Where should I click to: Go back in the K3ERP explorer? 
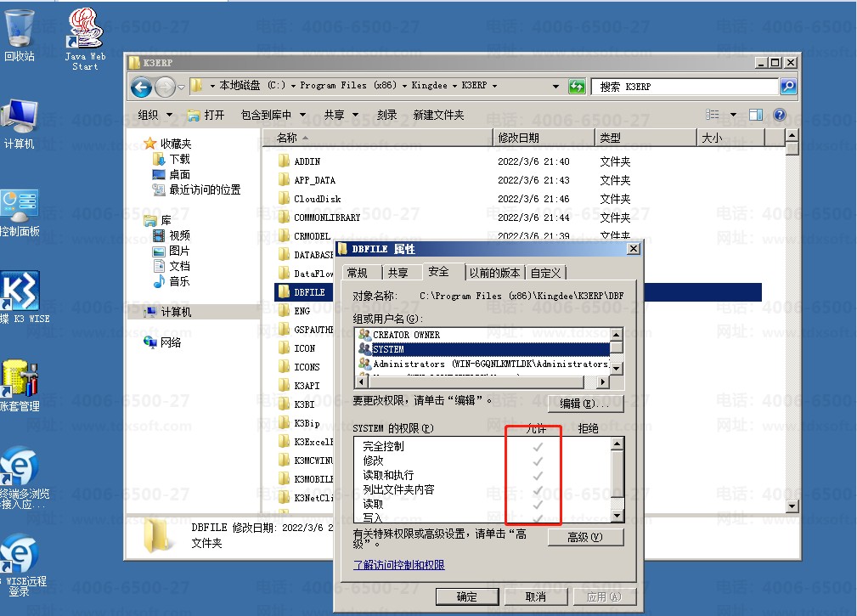141,87
